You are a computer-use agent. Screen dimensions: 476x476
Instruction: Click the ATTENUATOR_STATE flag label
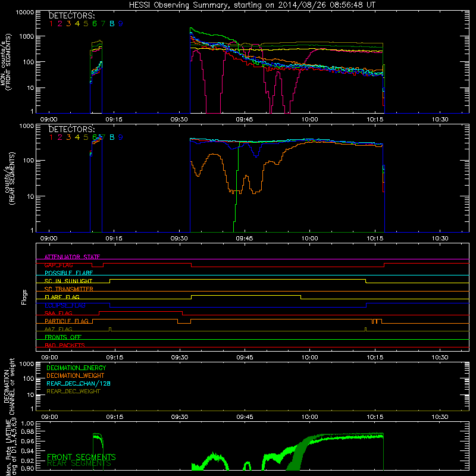tap(72, 257)
